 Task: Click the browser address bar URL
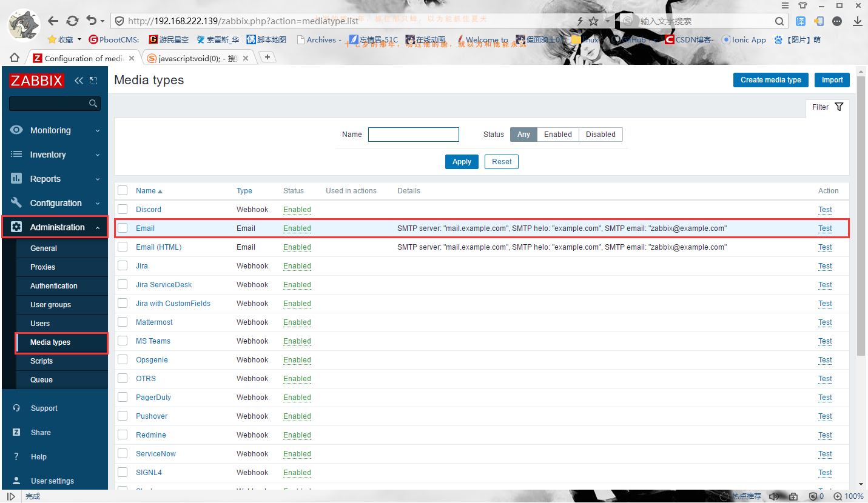click(243, 21)
